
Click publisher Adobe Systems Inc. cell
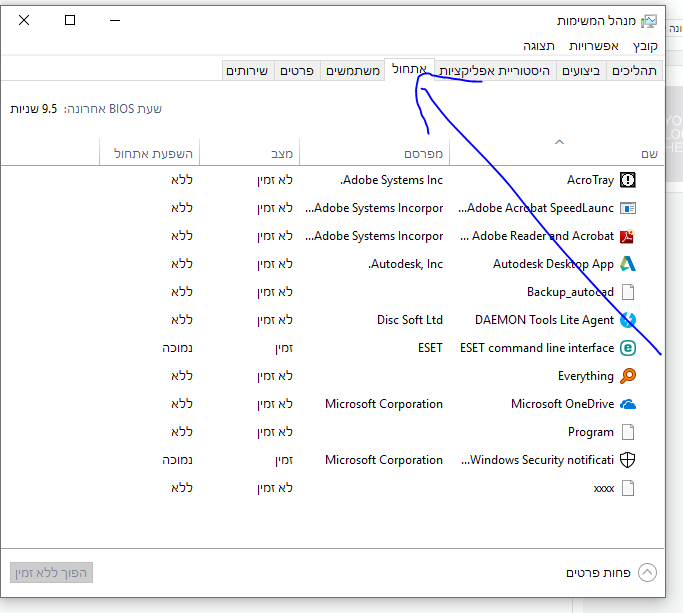tap(392, 180)
